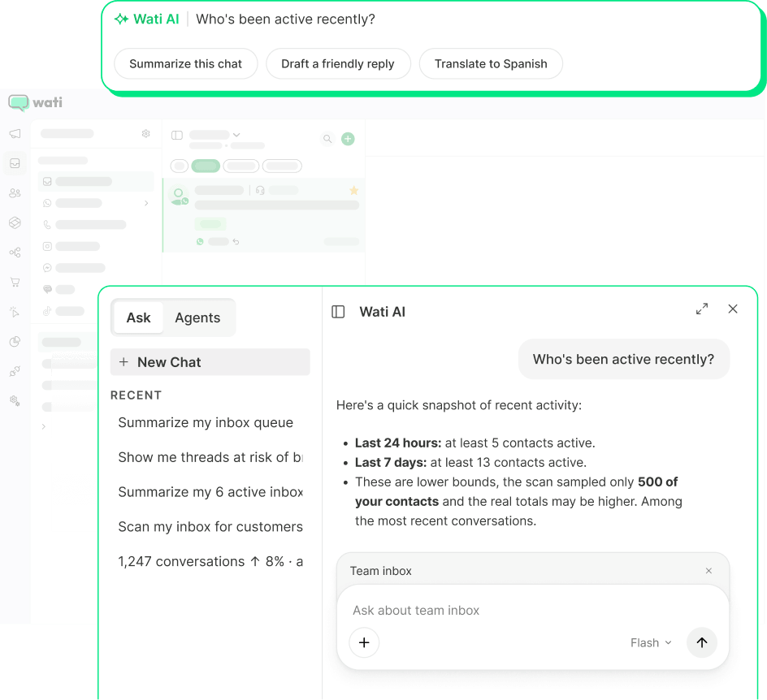Click Translate to Spanish suggestion
Screen dimensions: 767x700
pyautogui.click(x=491, y=64)
